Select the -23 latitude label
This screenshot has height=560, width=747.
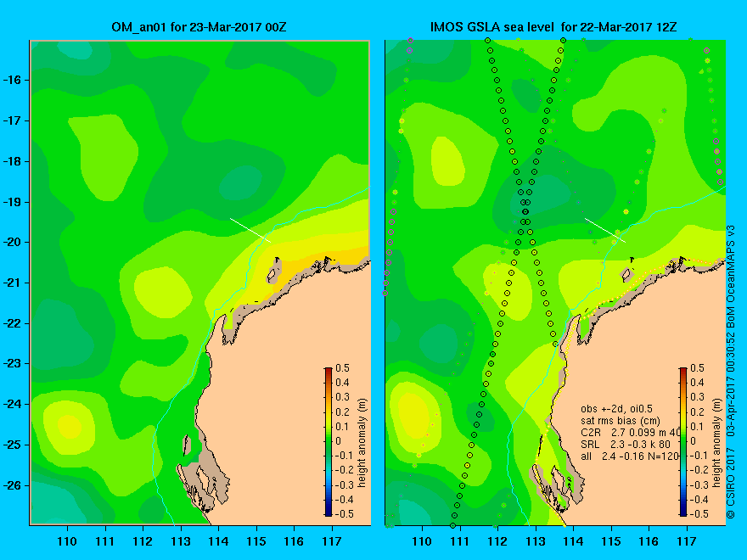[x=11, y=364]
